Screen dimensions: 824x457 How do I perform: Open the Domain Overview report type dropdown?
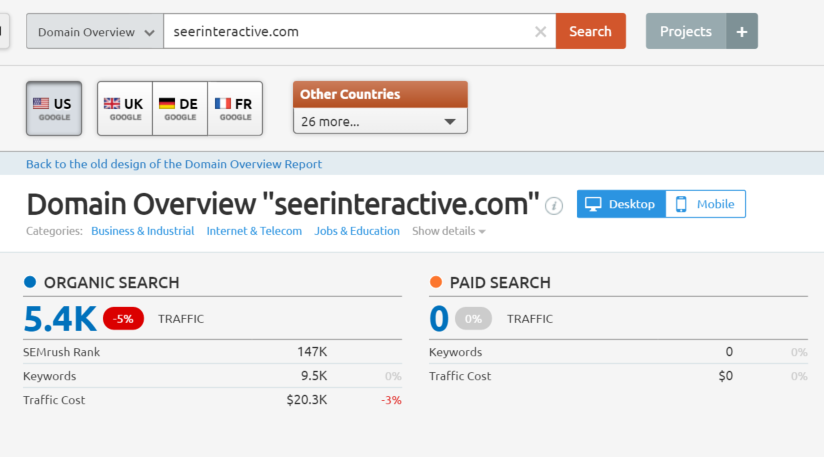(x=95, y=32)
